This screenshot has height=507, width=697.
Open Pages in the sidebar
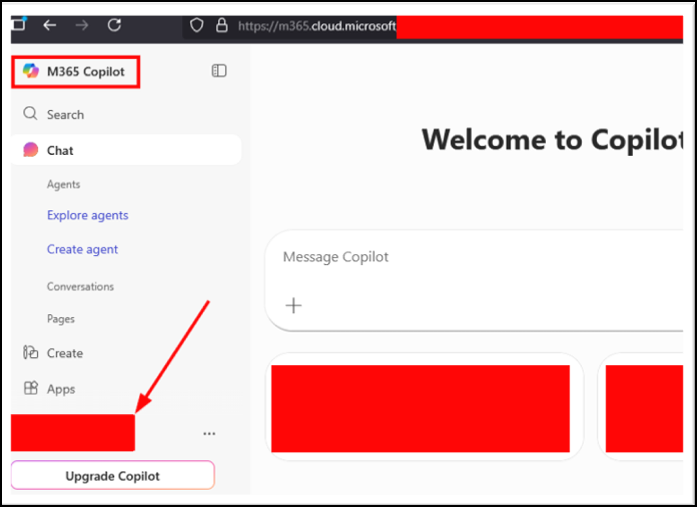coord(60,319)
